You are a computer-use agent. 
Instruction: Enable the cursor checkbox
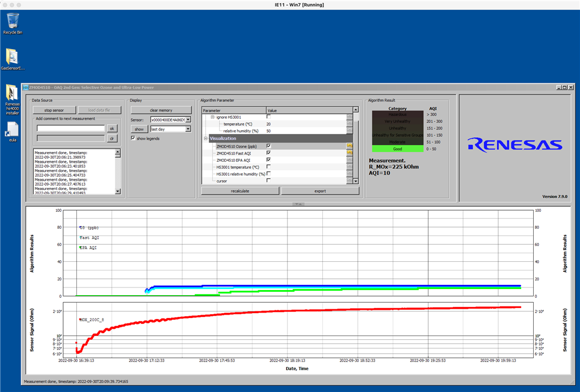tap(268, 180)
